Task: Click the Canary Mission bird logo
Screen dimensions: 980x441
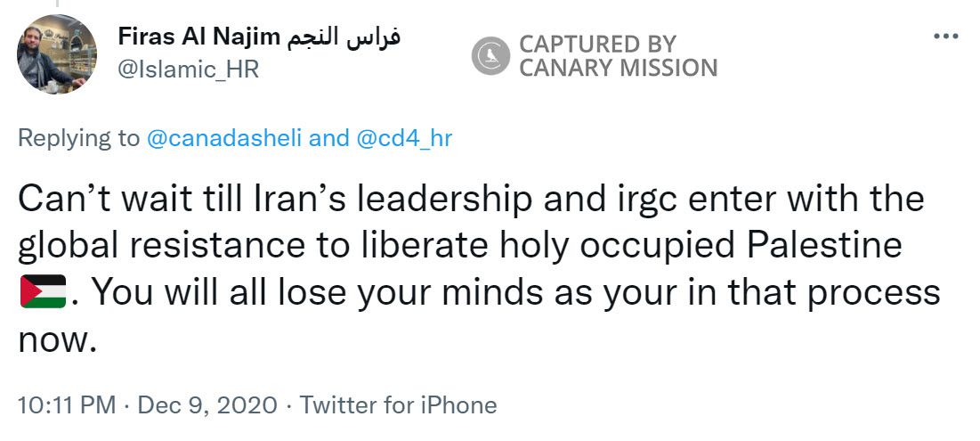Action: tap(489, 55)
